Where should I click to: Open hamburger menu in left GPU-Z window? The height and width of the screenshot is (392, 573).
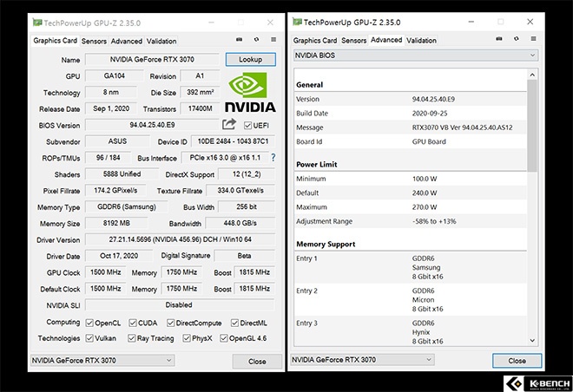(273, 39)
